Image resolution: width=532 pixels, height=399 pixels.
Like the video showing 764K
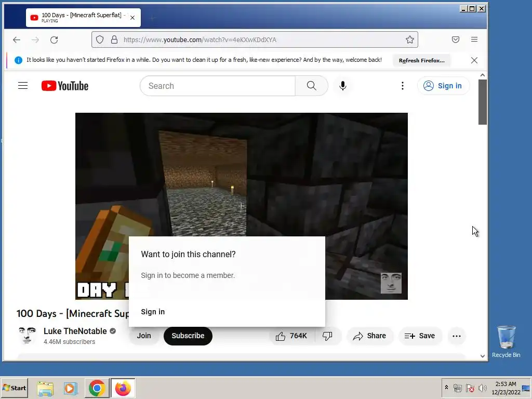click(291, 336)
